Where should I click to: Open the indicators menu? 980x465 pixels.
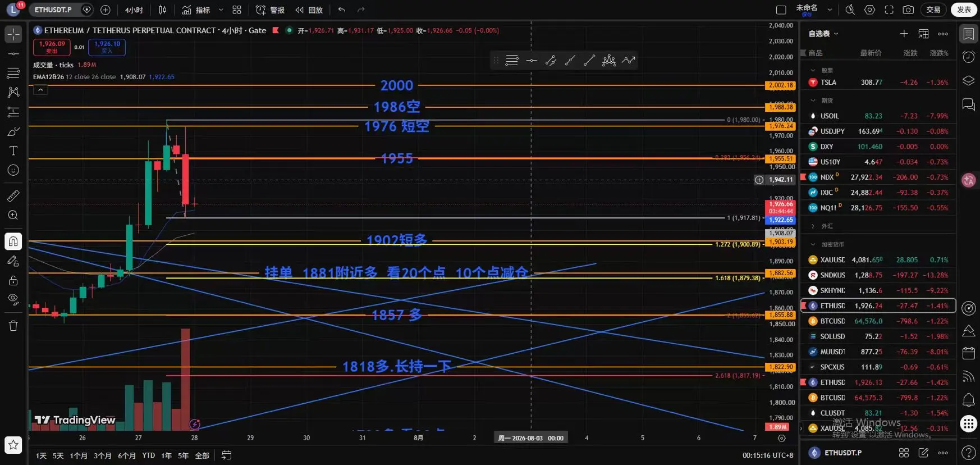pos(196,10)
